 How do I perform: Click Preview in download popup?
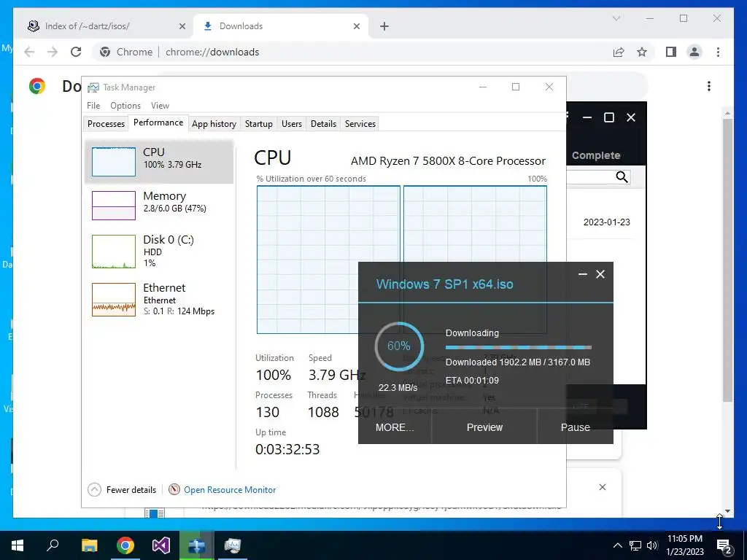[x=484, y=427]
